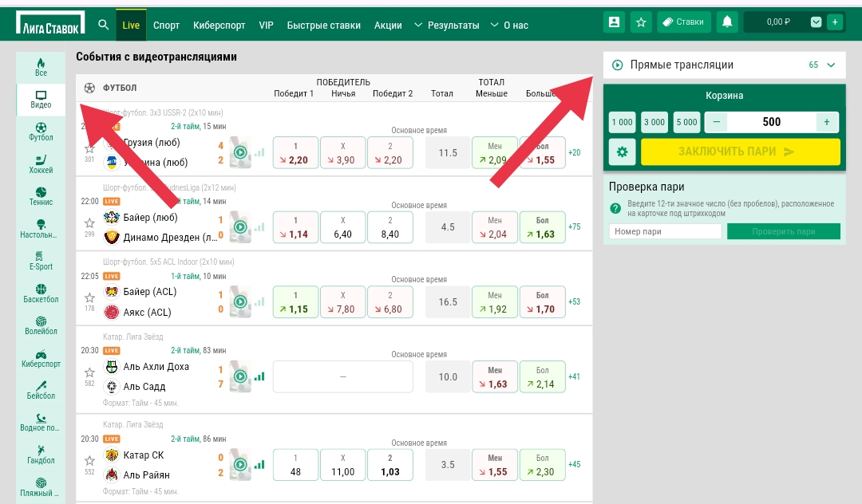Open the Результаты dropdown menu

[446, 26]
